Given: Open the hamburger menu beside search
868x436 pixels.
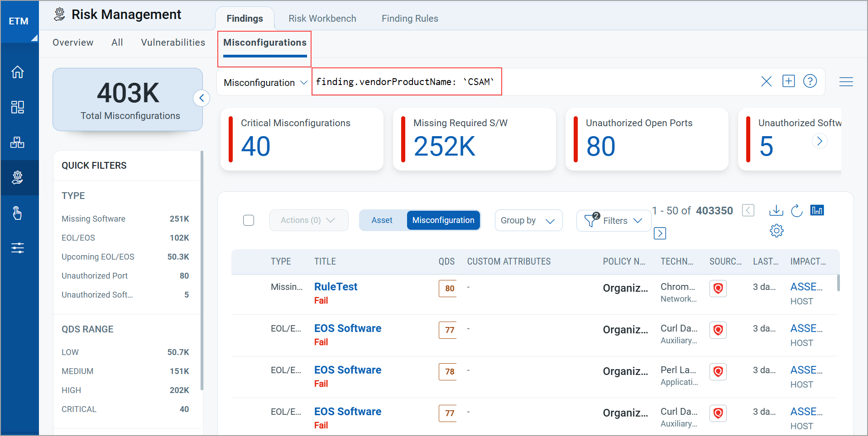Looking at the screenshot, I should [846, 82].
